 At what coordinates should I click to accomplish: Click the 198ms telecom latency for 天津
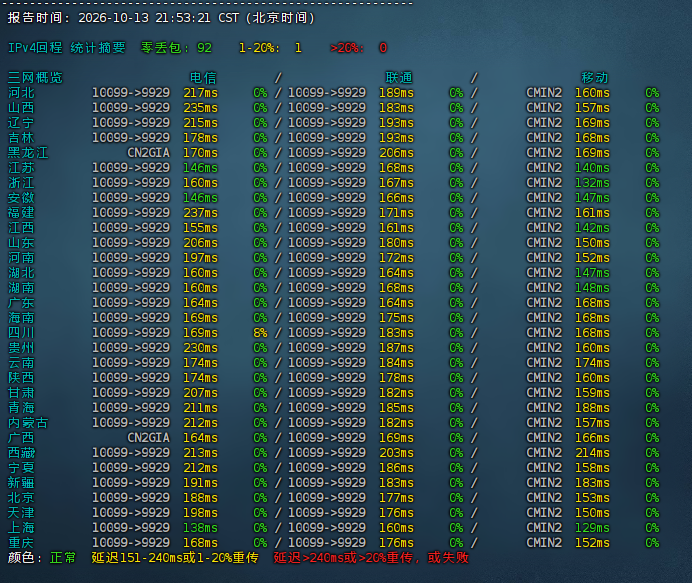coord(200,513)
